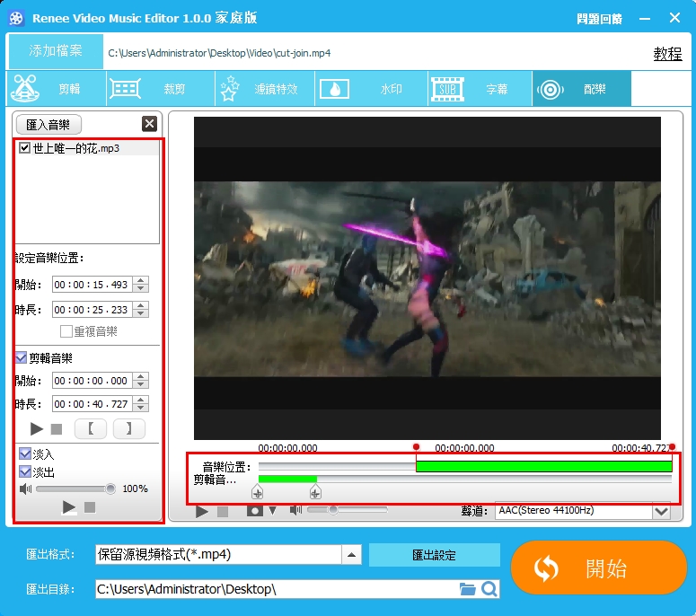Click the 音樂位置 green timeline bar
The width and height of the screenshot is (696, 616).
[x=543, y=466]
